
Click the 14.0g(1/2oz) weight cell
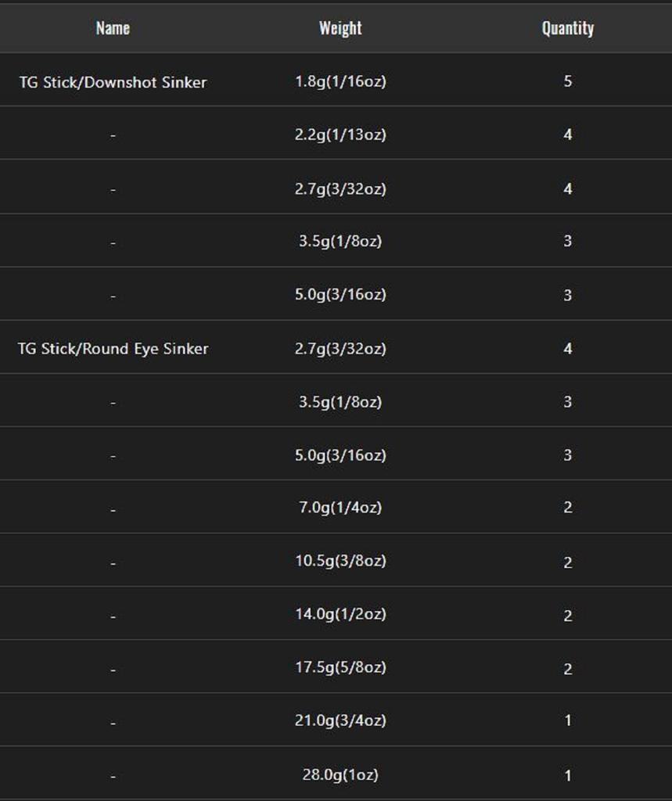340,614
